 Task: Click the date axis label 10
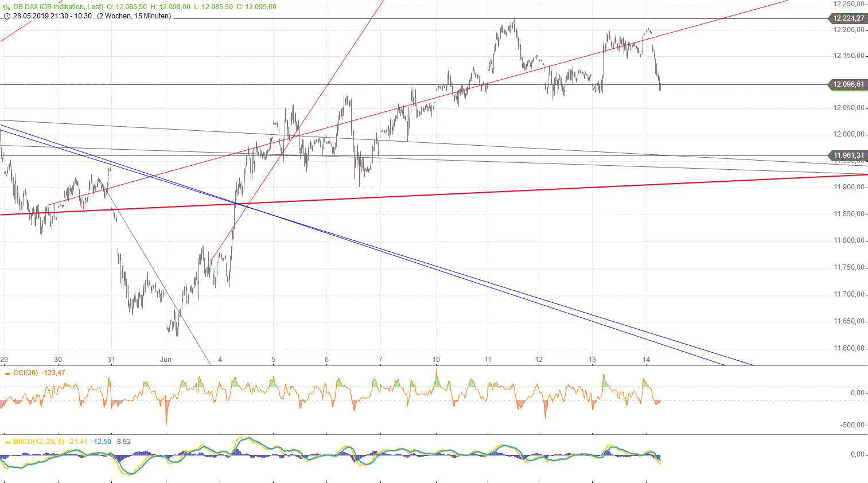click(x=436, y=360)
